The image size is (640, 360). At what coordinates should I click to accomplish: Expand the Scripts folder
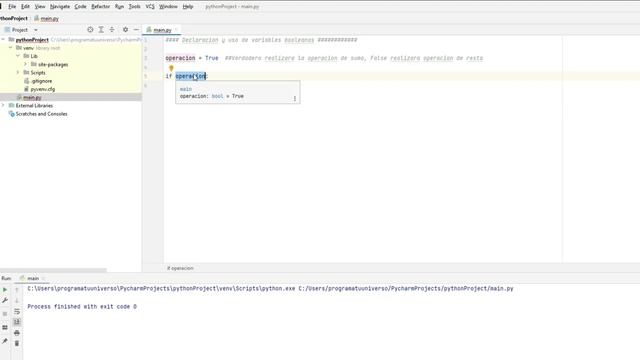coord(18,72)
